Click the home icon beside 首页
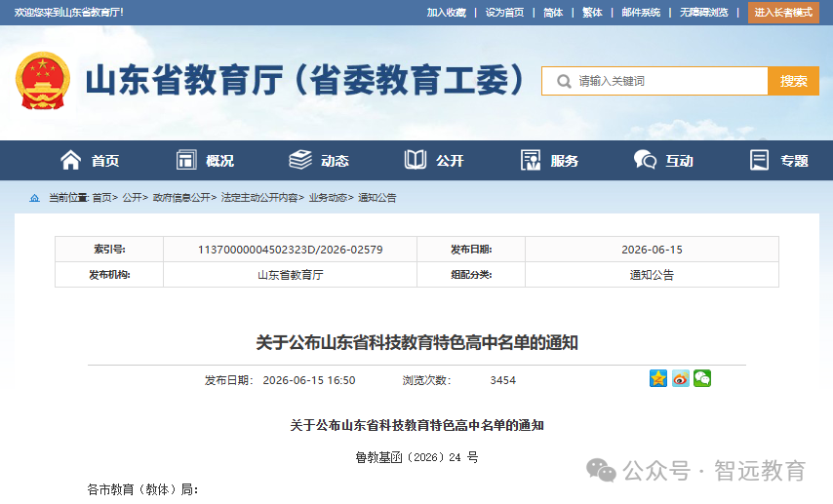 pos(70,160)
